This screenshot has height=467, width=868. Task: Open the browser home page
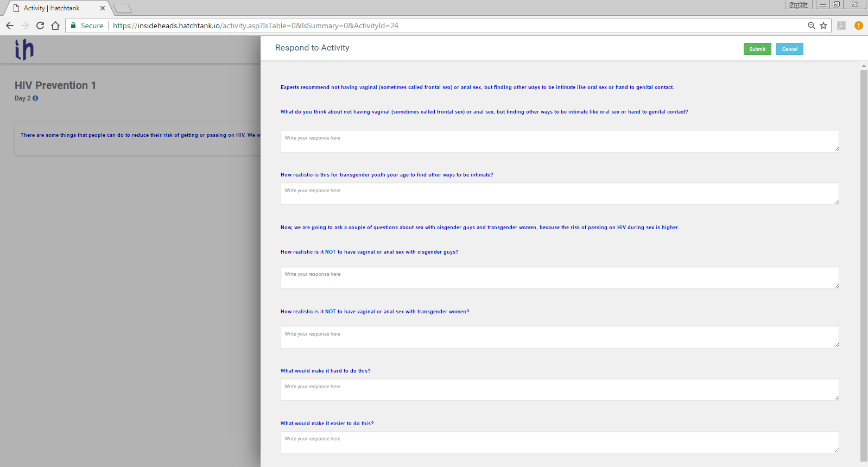click(x=55, y=26)
